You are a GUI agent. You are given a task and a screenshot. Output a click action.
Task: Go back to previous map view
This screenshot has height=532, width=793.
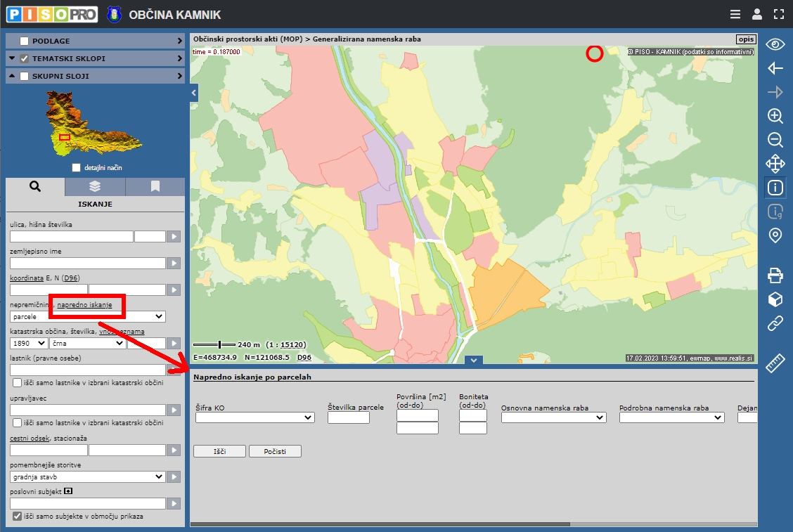coord(775,68)
